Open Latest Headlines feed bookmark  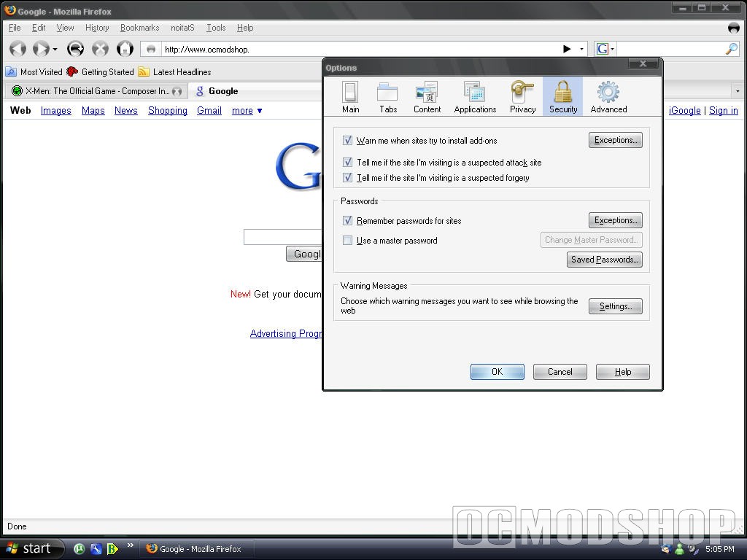coord(174,72)
